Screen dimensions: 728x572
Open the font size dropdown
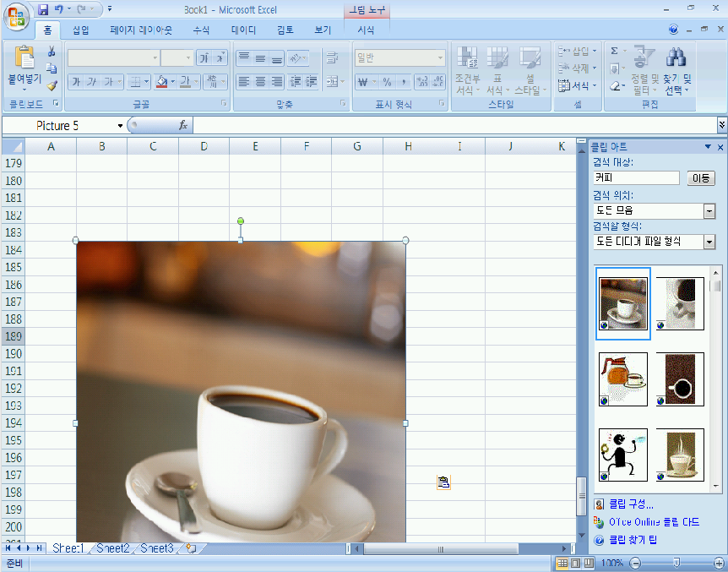188,58
